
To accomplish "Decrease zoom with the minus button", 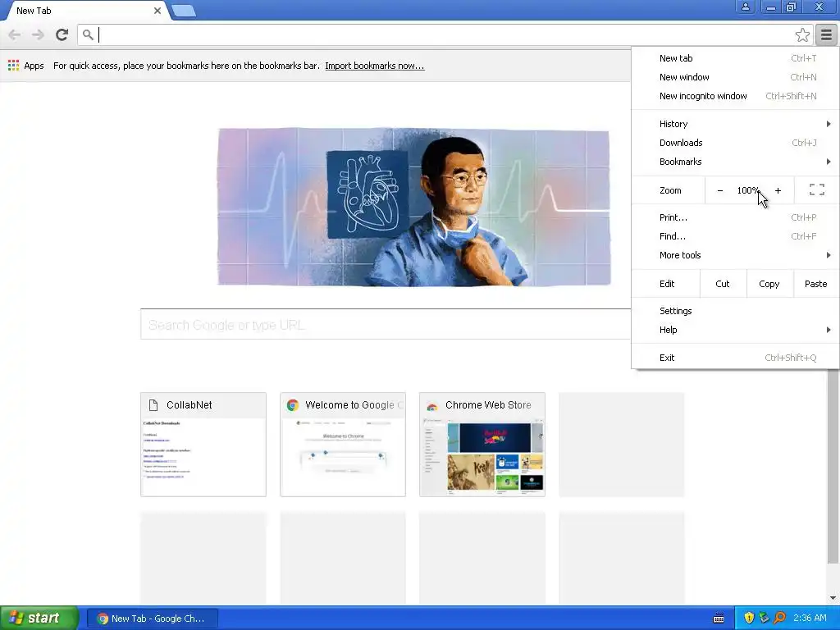I will 720,190.
